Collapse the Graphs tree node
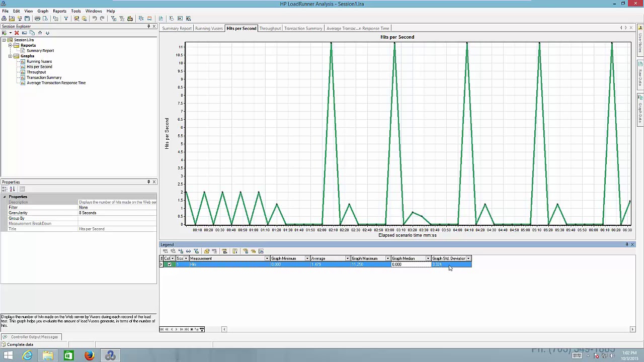This screenshot has height=362, width=644. pyautogui.click(x=10, y=56)
